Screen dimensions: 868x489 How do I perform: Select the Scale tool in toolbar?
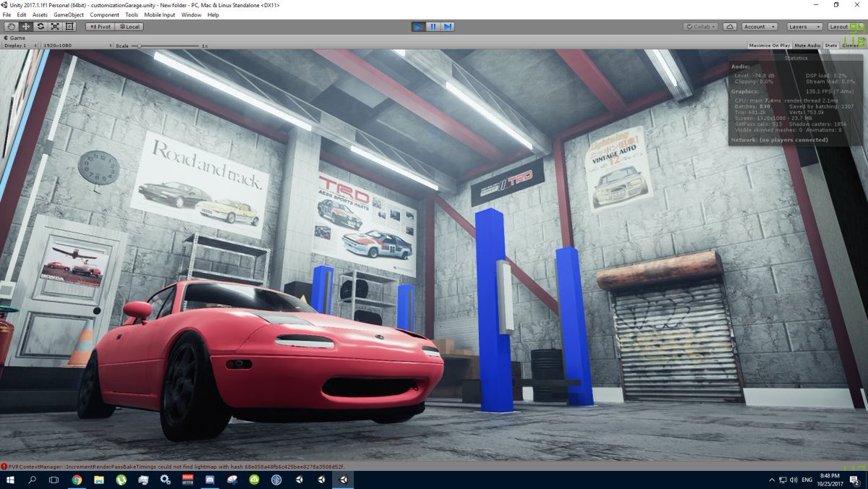55,27
